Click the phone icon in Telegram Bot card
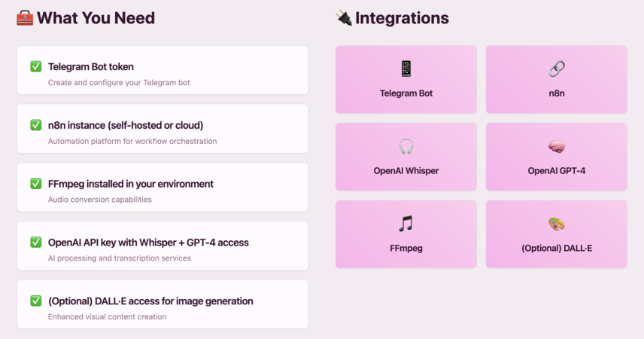 coord(406,69)
